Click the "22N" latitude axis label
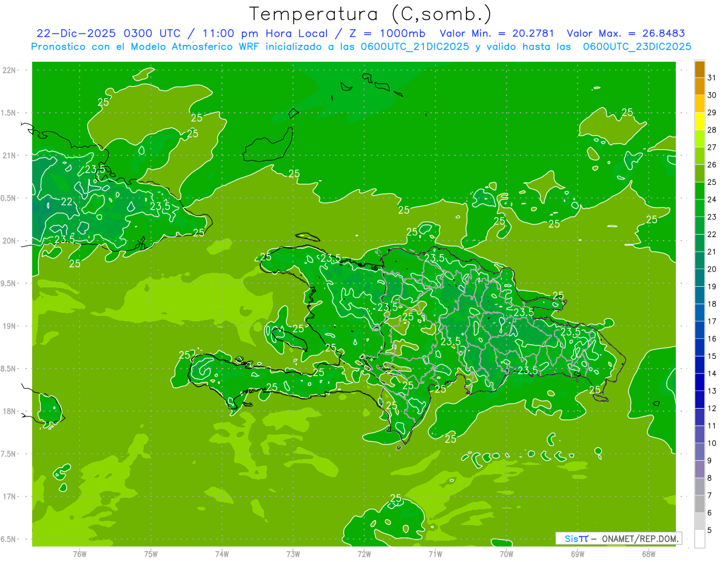The height and width of the screenshot is (562, 728). (x=10, y=70)
